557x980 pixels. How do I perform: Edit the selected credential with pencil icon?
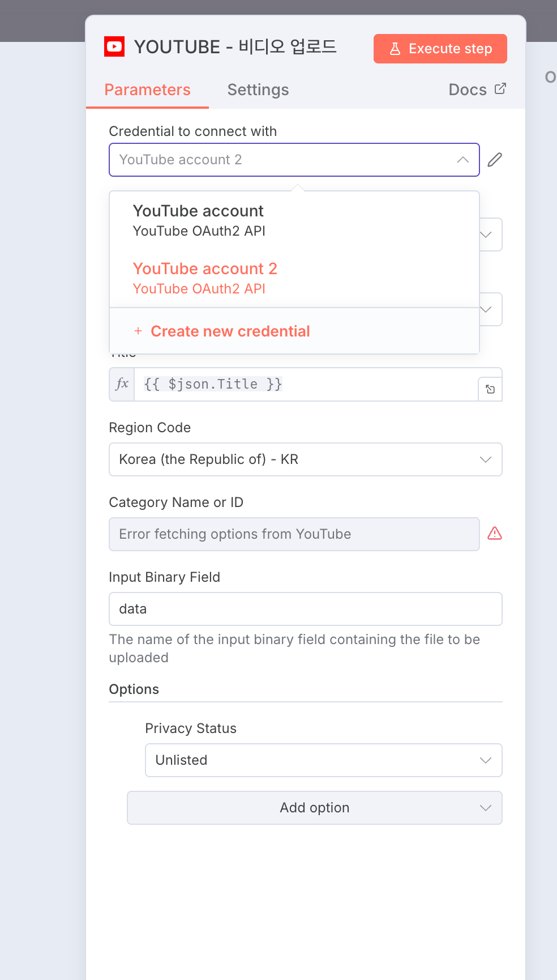[495, 160]
